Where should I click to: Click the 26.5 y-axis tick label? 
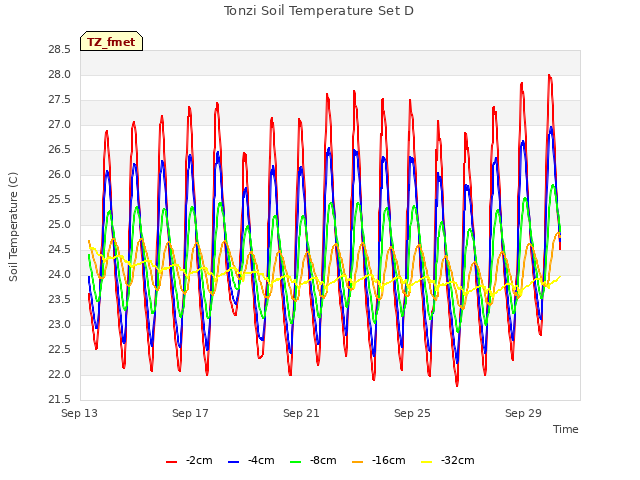point(60,150)
